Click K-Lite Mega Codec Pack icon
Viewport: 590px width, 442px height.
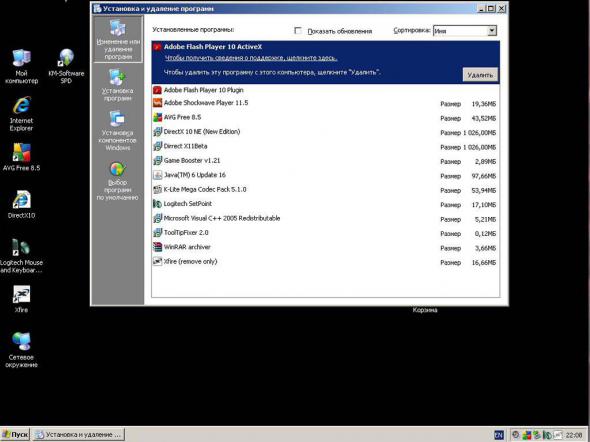click(x=157, y=190)
